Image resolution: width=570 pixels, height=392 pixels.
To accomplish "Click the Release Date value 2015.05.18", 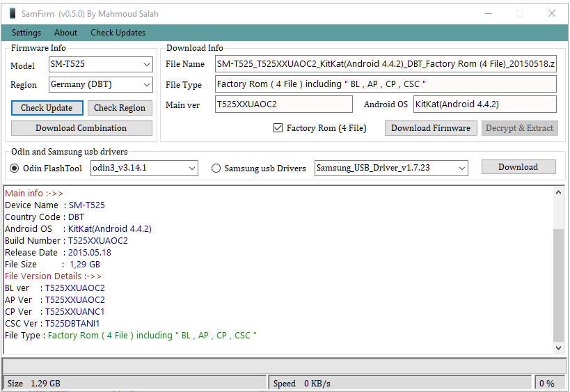I will (x=89, y=253).
